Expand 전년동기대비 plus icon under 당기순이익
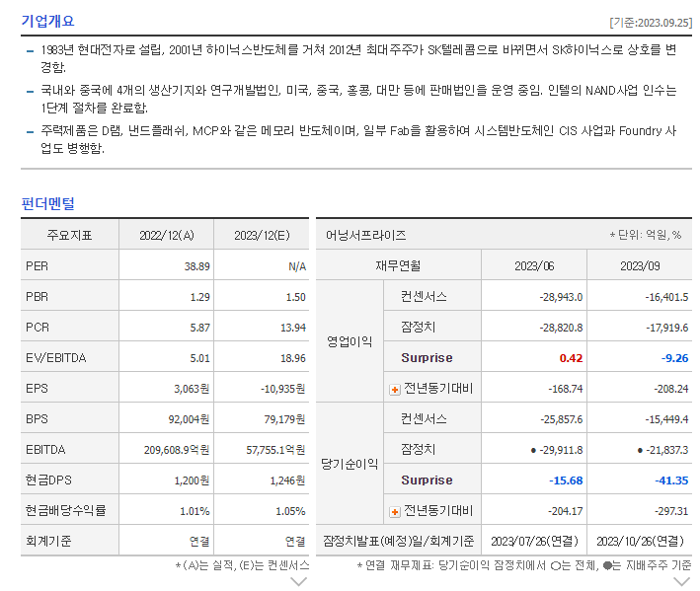 pos(395,512)
